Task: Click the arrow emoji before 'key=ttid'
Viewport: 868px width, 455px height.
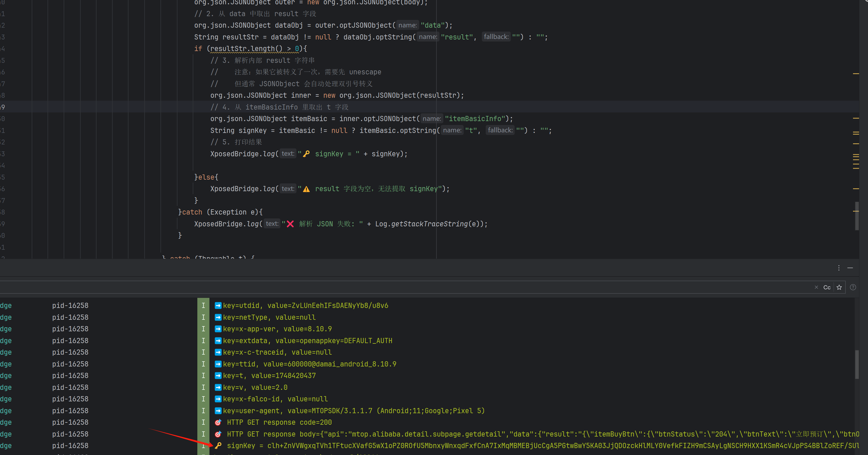Action: tap(218, 364)
